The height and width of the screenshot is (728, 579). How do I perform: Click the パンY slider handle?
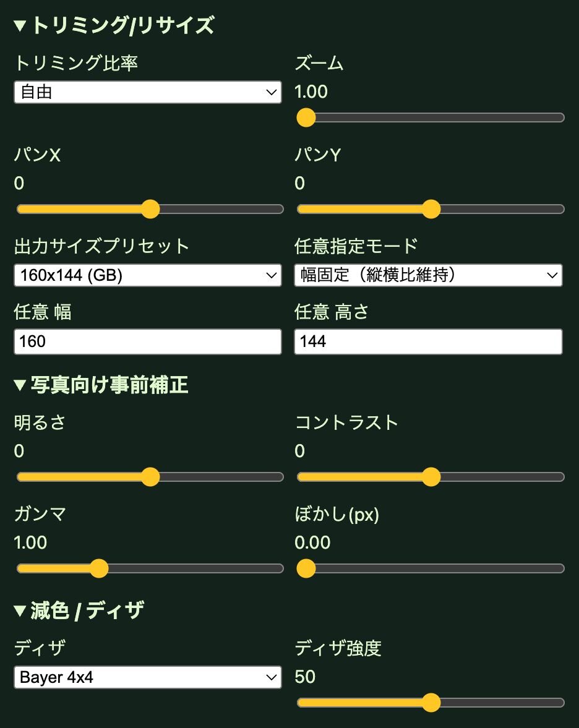431,209
